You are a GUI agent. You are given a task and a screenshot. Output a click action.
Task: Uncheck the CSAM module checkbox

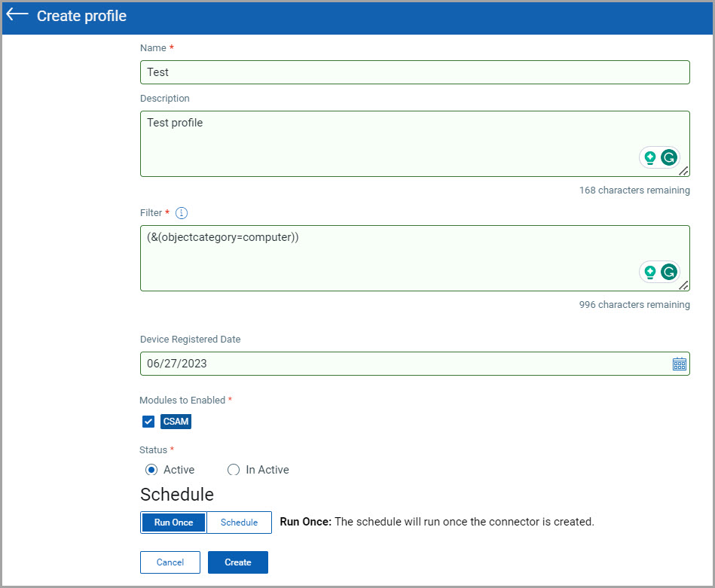click(x=148, y=422)
